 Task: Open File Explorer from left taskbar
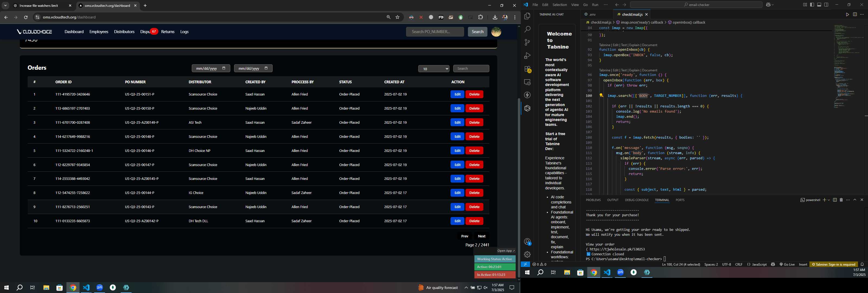[x=46, y=288]
